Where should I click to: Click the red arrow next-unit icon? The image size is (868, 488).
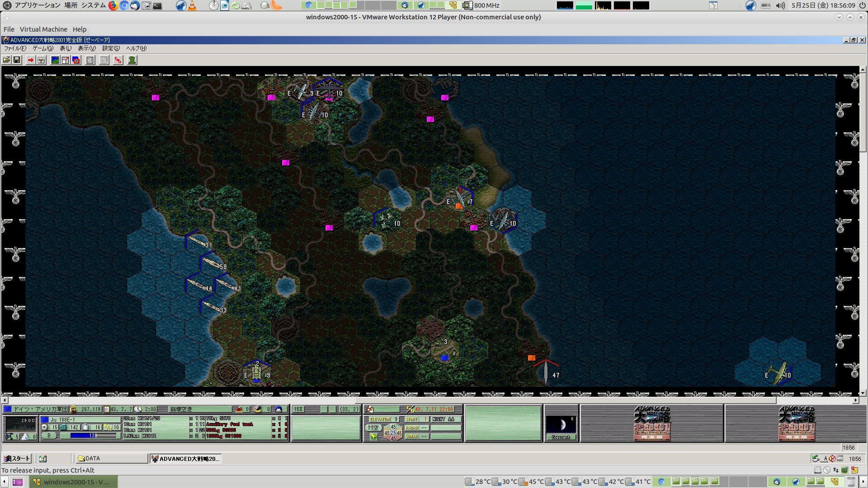click(x=30, y=60)
